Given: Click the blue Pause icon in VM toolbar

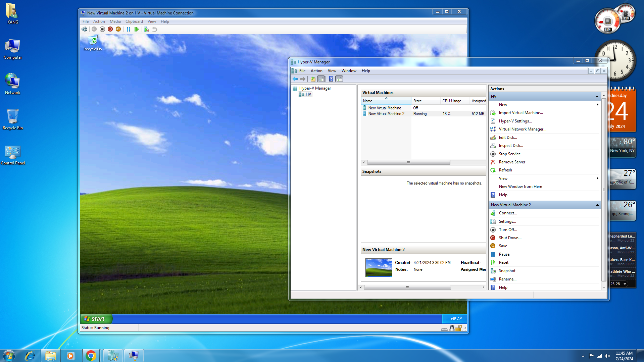Looking at the screenshot, I should [x=129, y=29].
